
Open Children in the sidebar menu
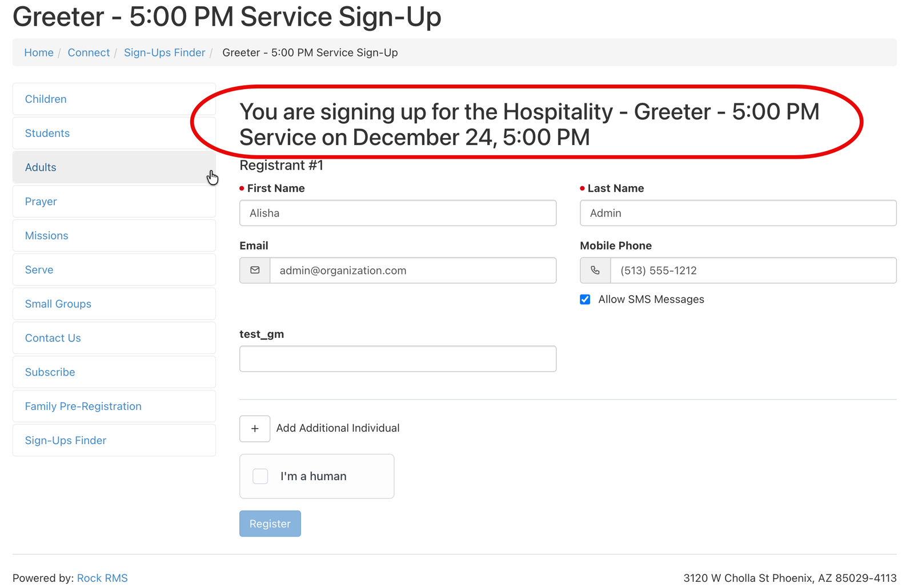pos(46,99)
